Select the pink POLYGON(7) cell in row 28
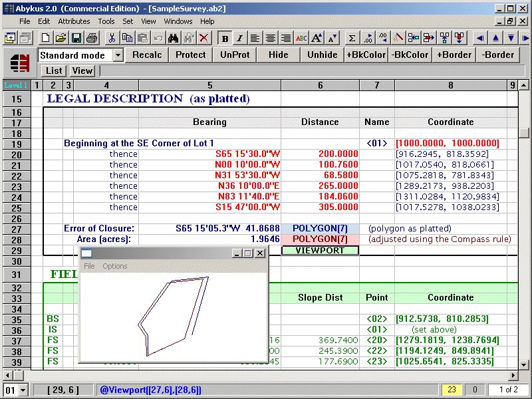This screenshot has width=532, height=399. [320, 239]
